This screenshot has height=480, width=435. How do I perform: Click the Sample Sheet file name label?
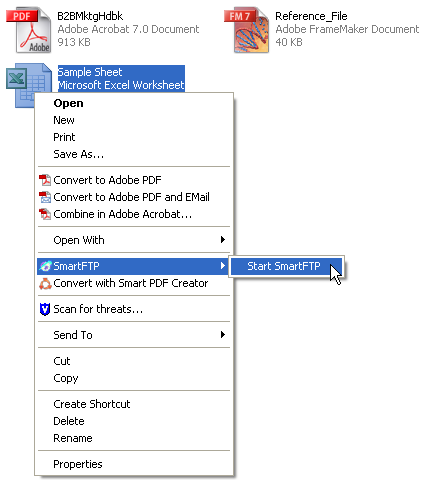tap(90, 72)
